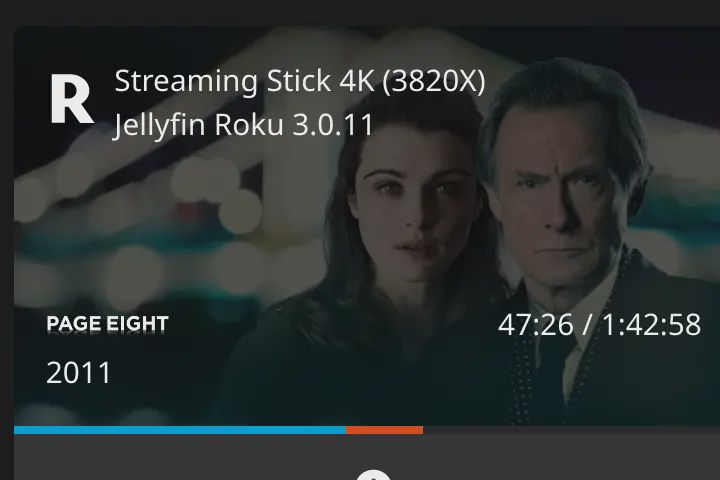Click the partially visible circular icon below the progress bar

[373, 475]
